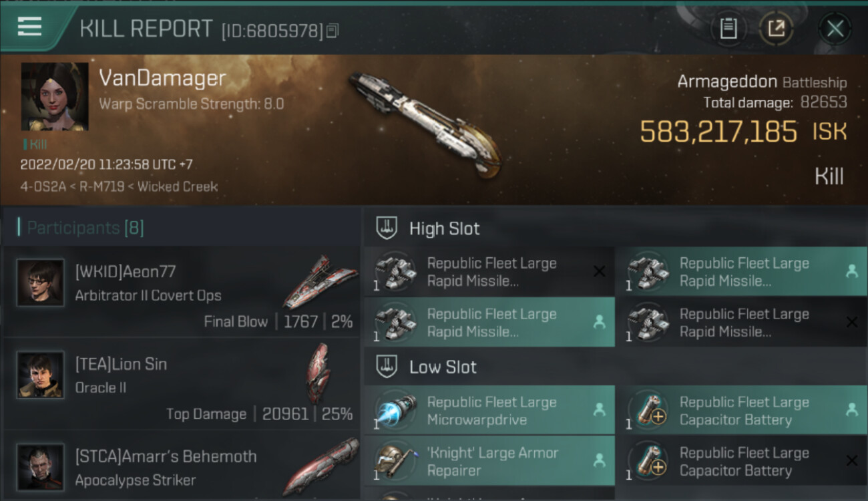Click the Participants [8] header
This screenshot has width=868, height=501.
pyautogui.click(x=81, y=228)
